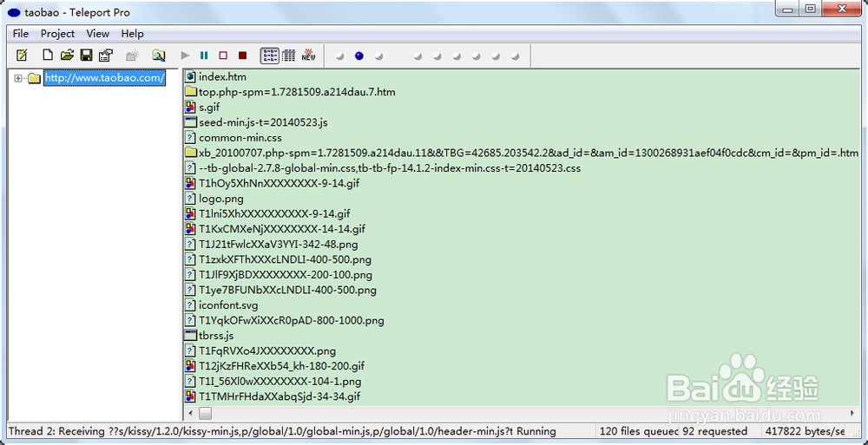
Task: Click the NEW files filter icon
Action: (308, 56)
